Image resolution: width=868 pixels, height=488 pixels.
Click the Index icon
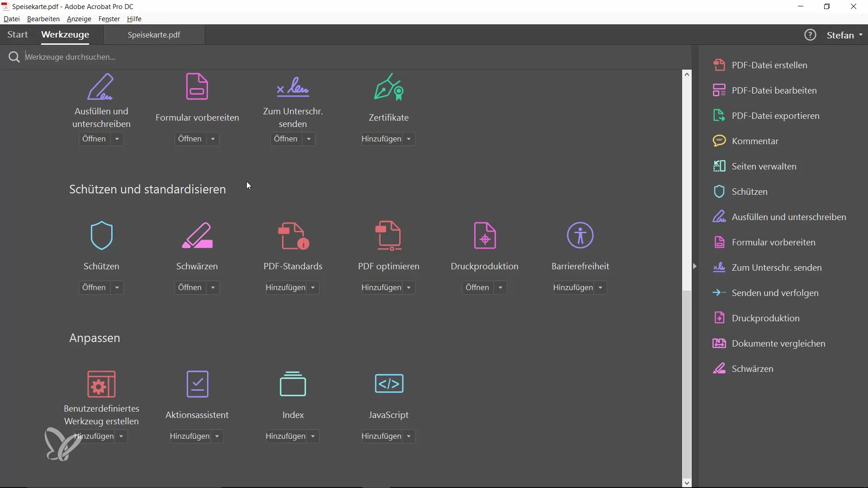coord(293,384)
